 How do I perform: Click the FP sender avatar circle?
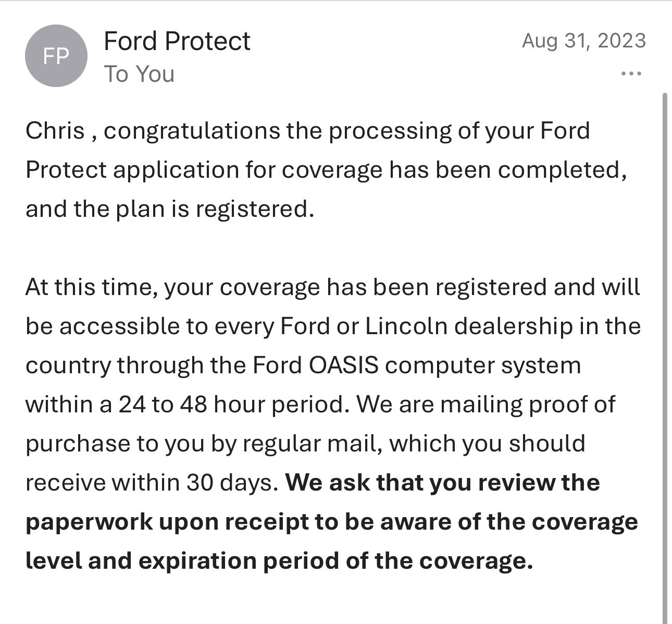[x=56, y=56]
